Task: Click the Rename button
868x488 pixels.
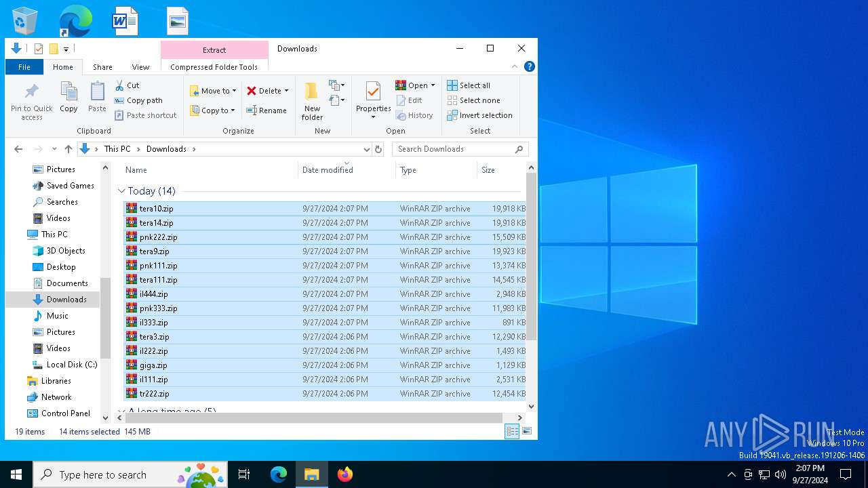Action: coord(266,110)
